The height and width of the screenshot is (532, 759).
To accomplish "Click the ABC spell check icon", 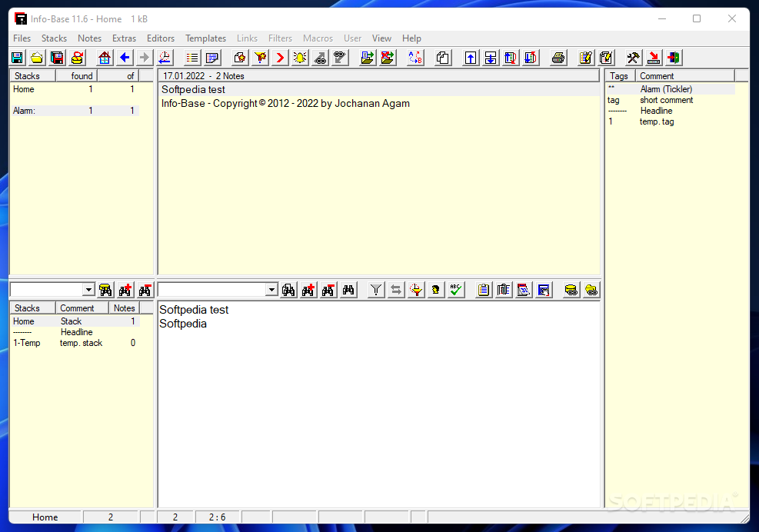I will click(x=455, y=290).
